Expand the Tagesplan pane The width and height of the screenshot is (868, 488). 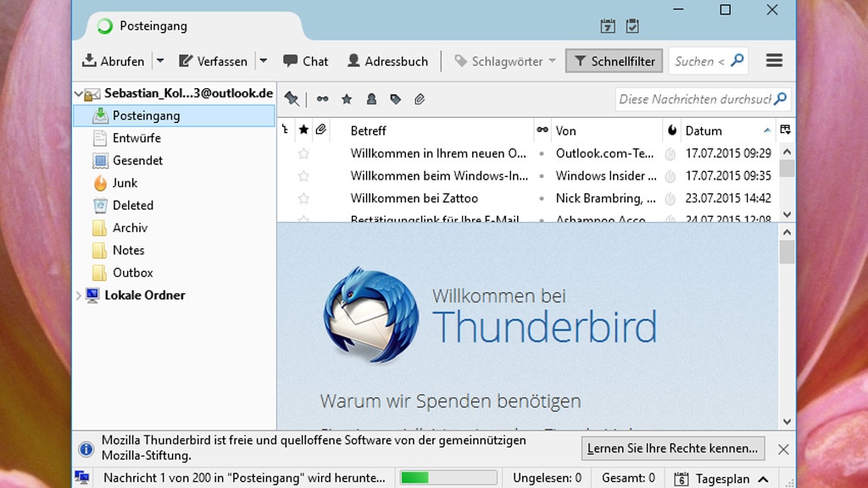coord(764,480)
